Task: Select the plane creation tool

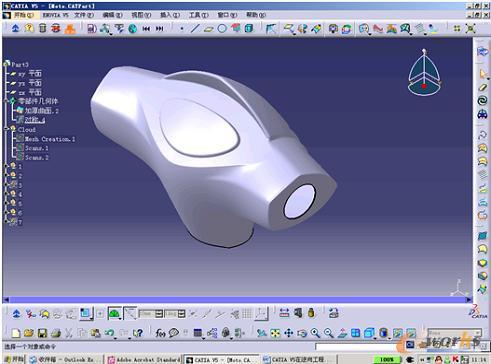Action: click(208, 29)
